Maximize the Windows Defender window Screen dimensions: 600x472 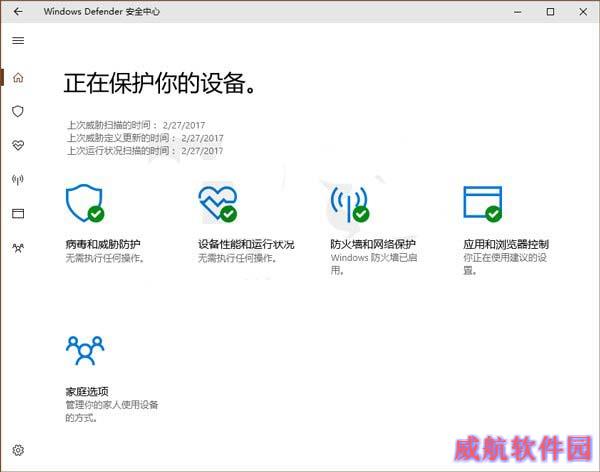550,12
